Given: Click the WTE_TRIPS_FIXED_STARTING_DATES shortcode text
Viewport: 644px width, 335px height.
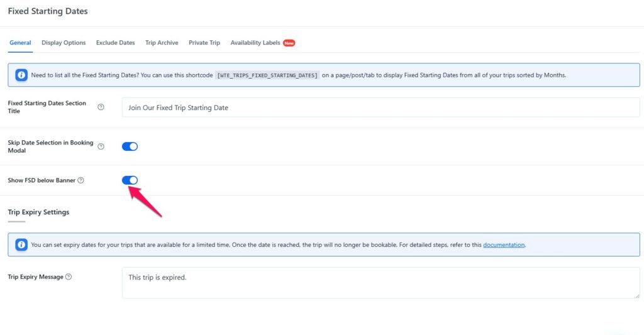Looking at the screenshot, I should pos(267,75).
